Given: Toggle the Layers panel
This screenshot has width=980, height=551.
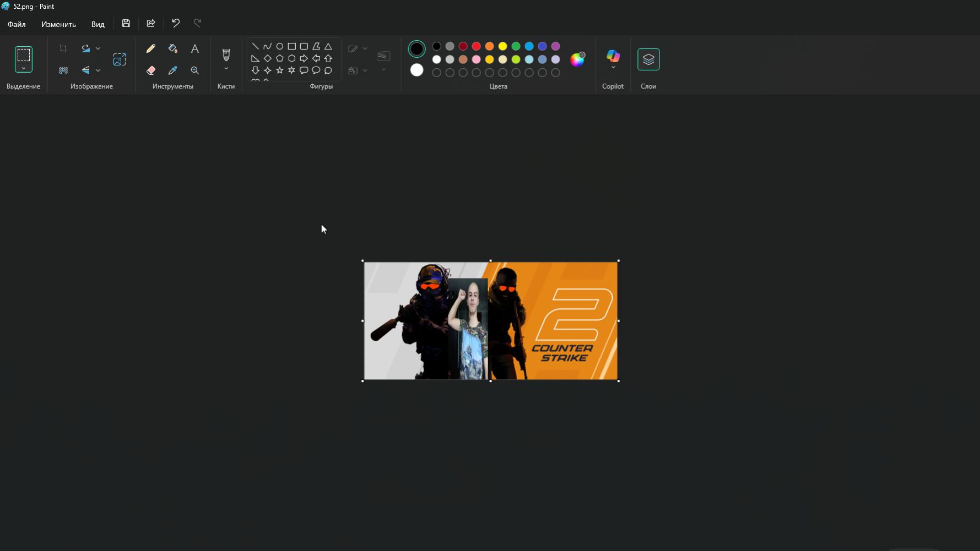Looking at the screenshot, I should click(x=648, y=59).
